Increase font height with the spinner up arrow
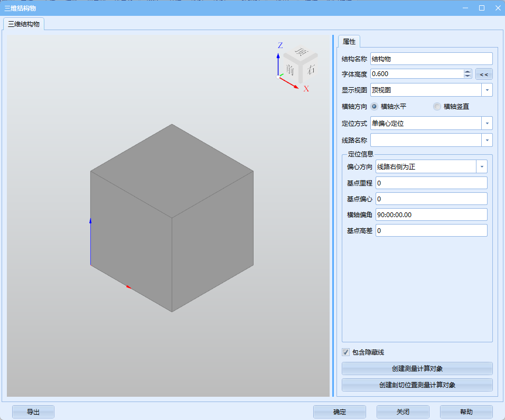This screenshot has width=505, height=420. (x=467, y=71)
